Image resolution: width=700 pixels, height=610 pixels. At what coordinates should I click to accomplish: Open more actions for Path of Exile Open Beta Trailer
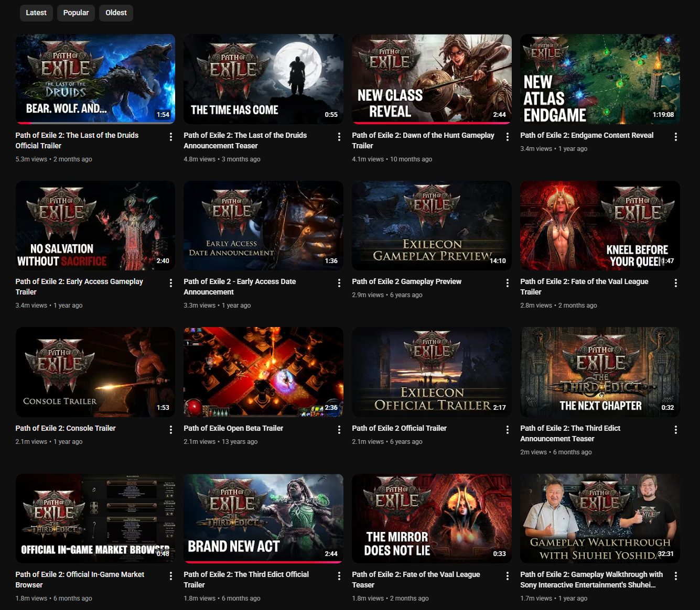(x=339, y=430)
